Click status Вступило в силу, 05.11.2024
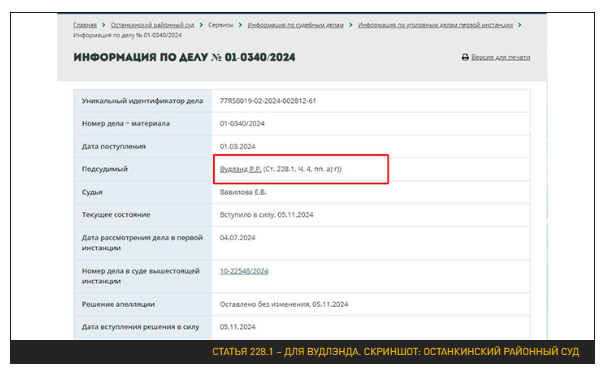 pyautogui.click(x=266, y=215)
